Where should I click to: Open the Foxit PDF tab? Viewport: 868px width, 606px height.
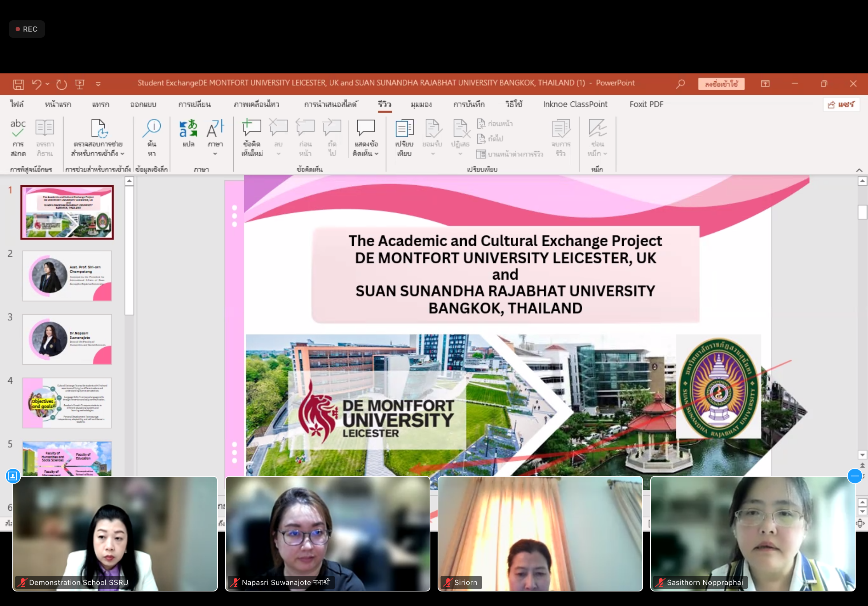[x=646, y=104]
